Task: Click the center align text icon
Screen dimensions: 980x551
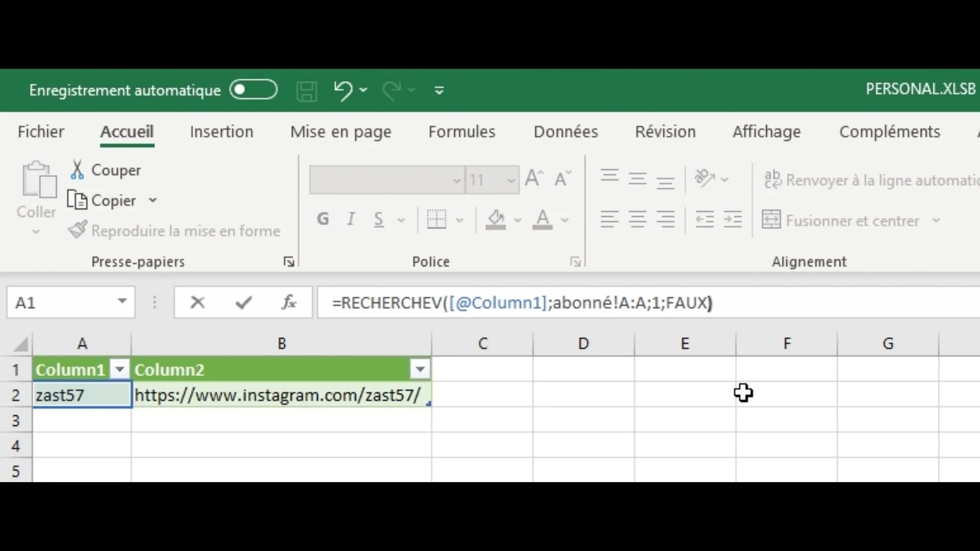Action: coord(637,219)
